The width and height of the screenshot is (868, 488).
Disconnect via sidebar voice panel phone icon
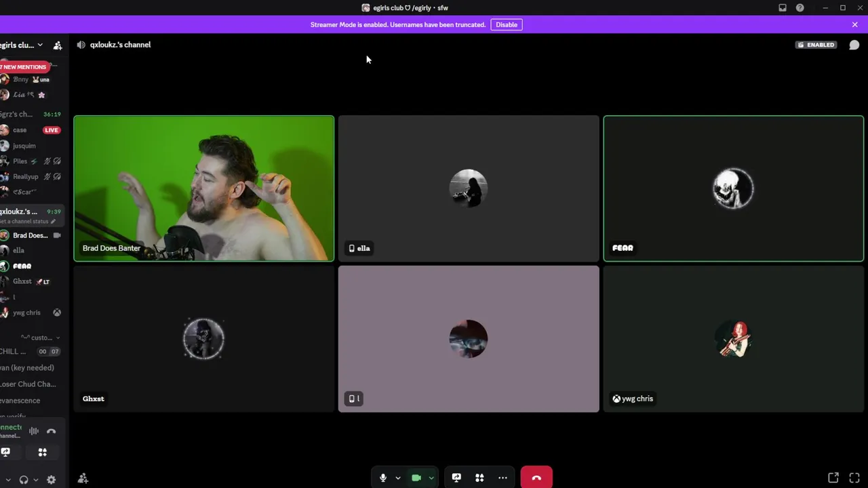(52, 431)
